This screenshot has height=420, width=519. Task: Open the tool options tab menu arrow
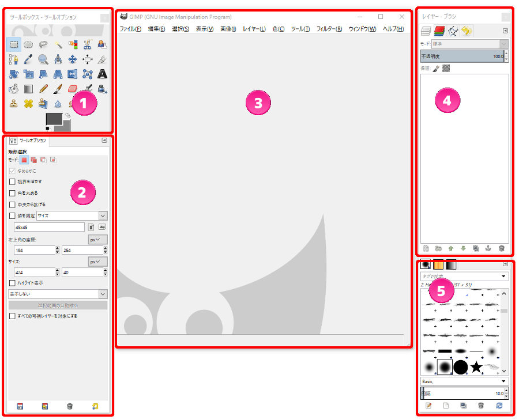pyautogui.click(x=104, y=141)
